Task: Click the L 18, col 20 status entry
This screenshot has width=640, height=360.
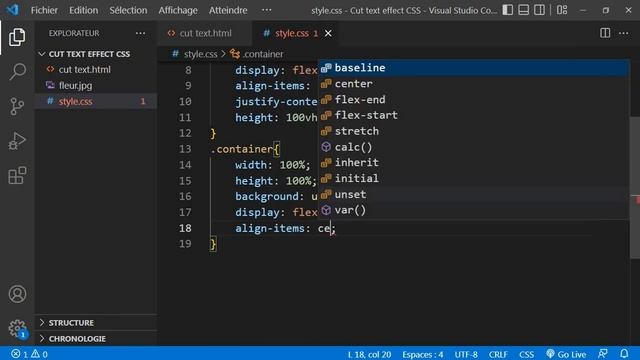Action: (x=369, y=354)
